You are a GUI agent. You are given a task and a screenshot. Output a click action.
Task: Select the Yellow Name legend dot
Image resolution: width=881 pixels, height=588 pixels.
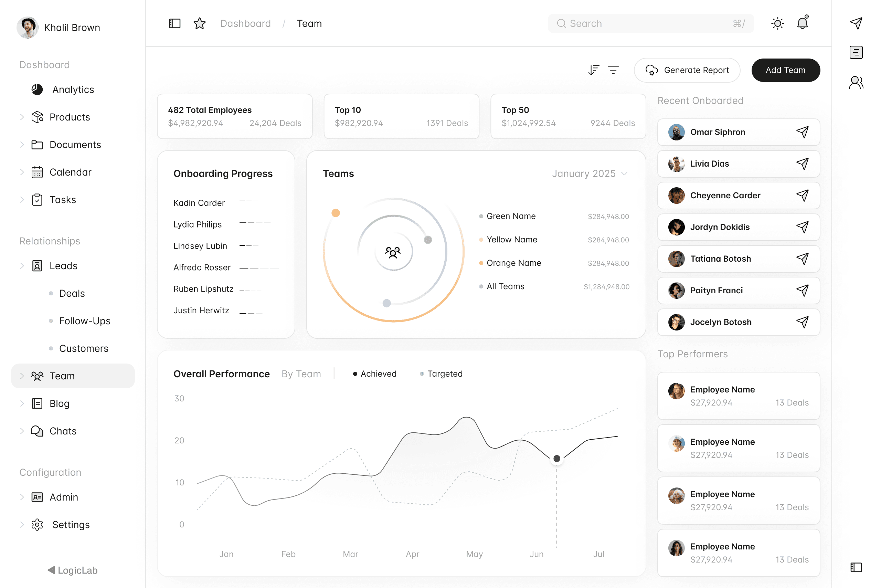click(x=481, y=240)
